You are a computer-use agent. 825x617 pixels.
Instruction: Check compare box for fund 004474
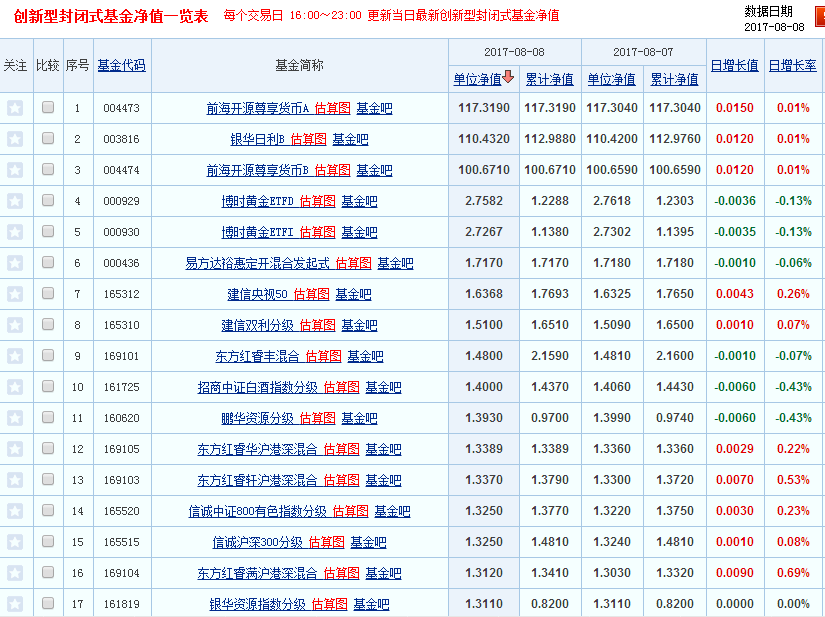click(x=48, y=169)
